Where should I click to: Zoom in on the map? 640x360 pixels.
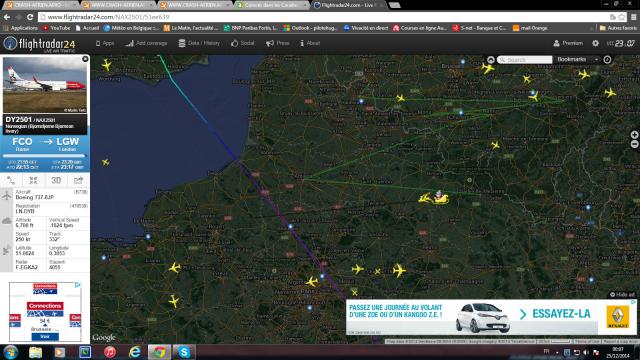tap(634, 135)
